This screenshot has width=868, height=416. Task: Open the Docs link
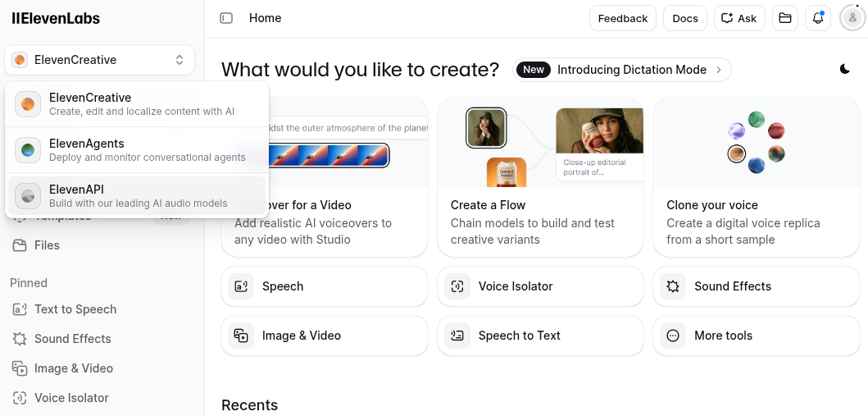[684, 18]
